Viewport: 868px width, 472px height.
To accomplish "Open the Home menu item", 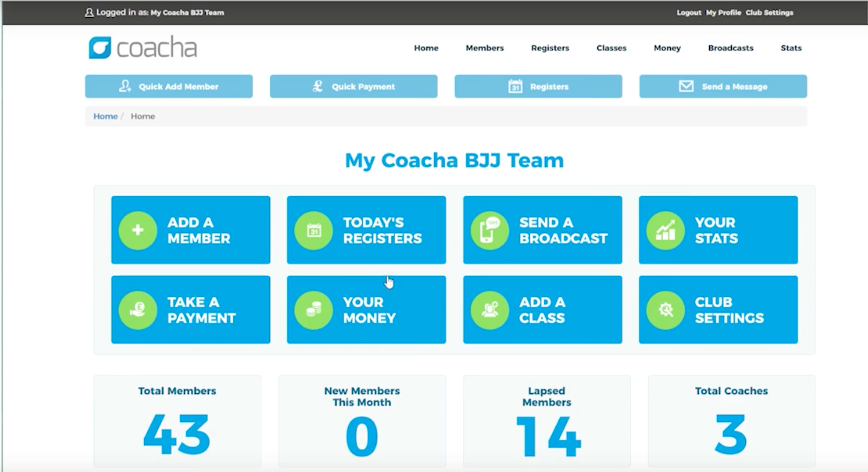I will (x=426, y=48).
